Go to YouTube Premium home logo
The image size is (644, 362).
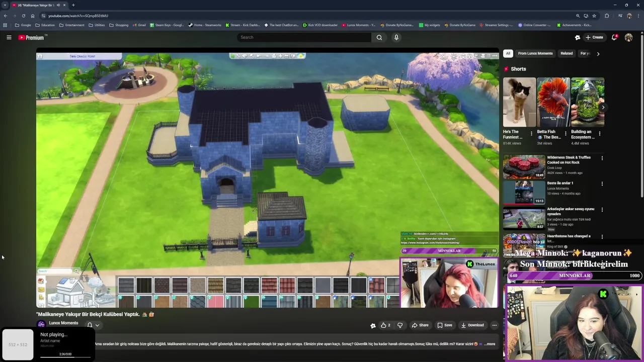click(x=32, y=37)
